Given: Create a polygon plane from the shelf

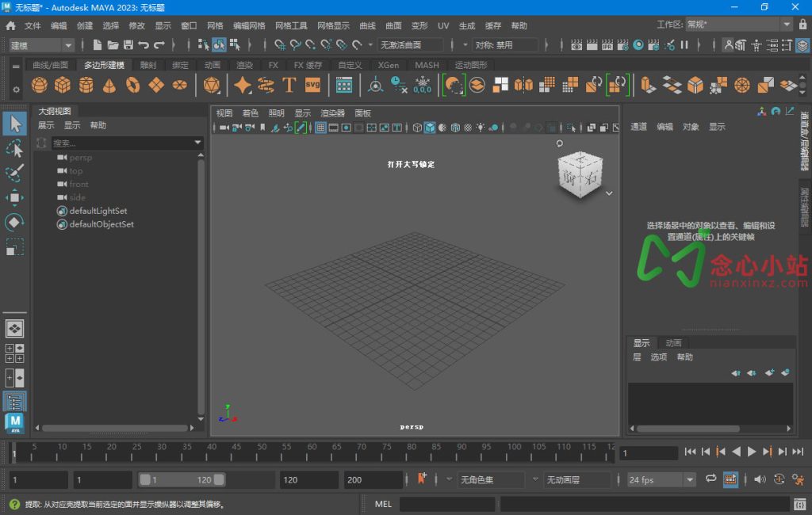Looking at the screenshot, I should point(156,85).
